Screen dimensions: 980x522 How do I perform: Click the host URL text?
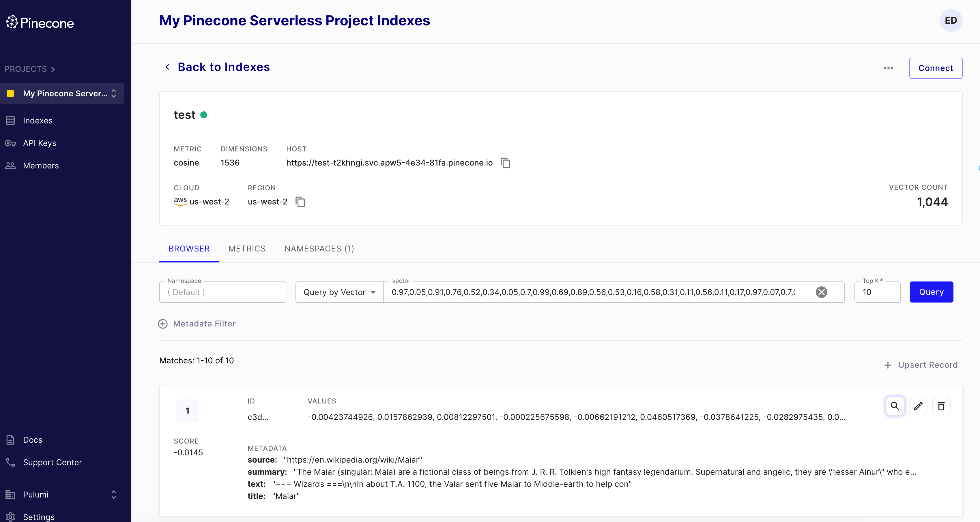tap(389, 163)
